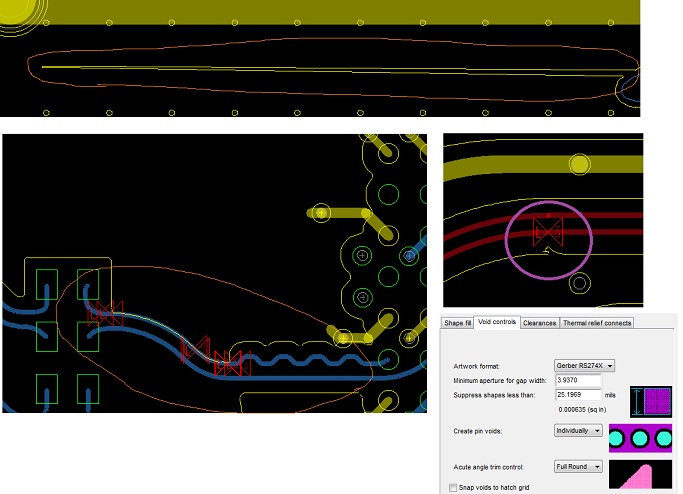Open the Artwork format dropdown
Image resolution: width=683 pixels, height=494 pixels.
pos(584,366)
